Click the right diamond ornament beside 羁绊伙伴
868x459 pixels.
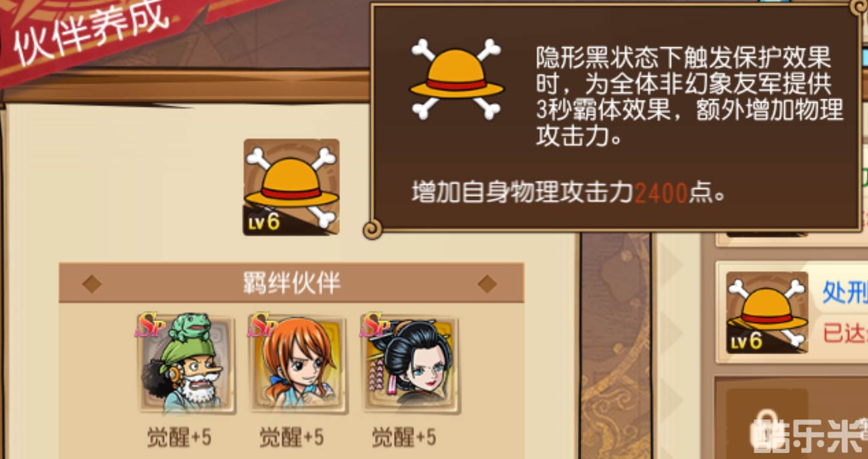click(x=487, y=284)
